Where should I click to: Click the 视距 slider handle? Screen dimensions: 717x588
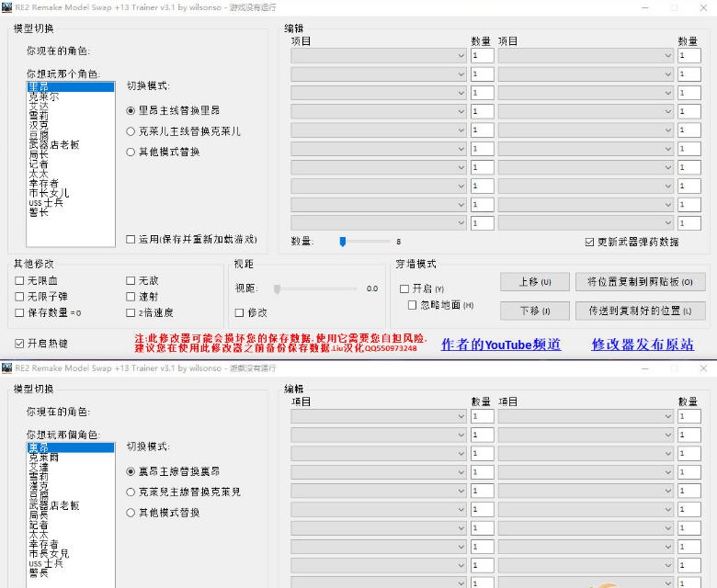point(277,288)
